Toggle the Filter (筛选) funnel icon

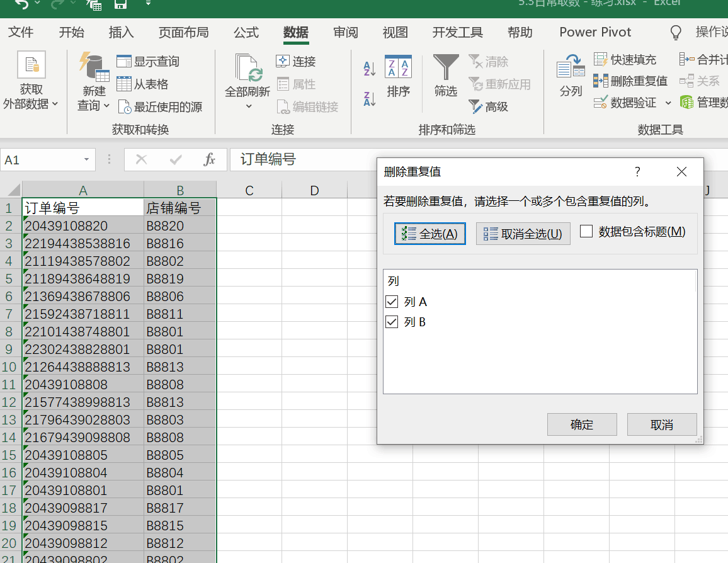pos(446,67)
